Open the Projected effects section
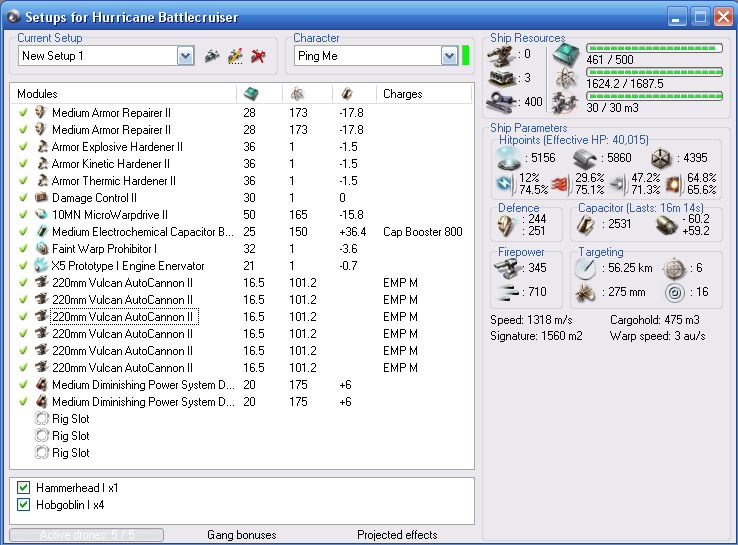The image size is (738, 545). click(x=397, y=535)
